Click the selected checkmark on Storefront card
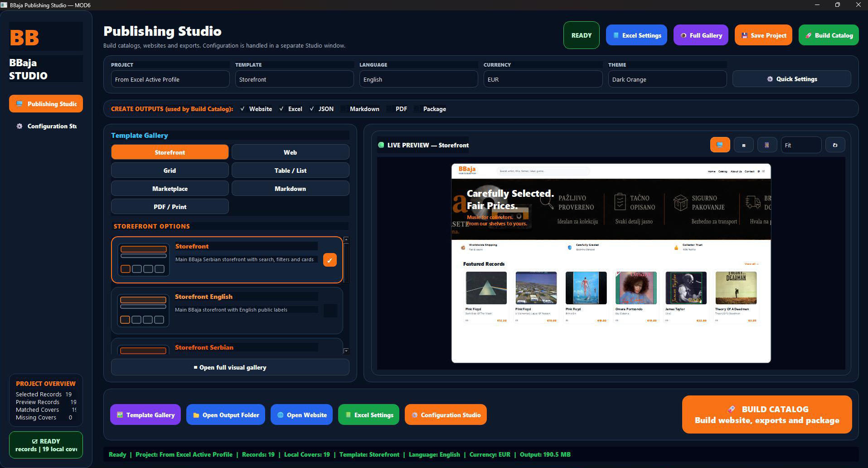Viewport: 868px width, 468px height. (330, 260)
